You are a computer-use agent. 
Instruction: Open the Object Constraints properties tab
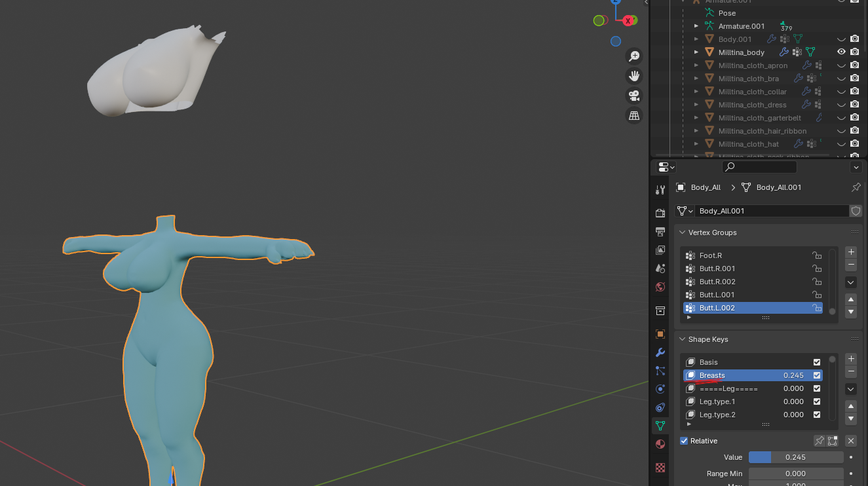click(660, 407)
